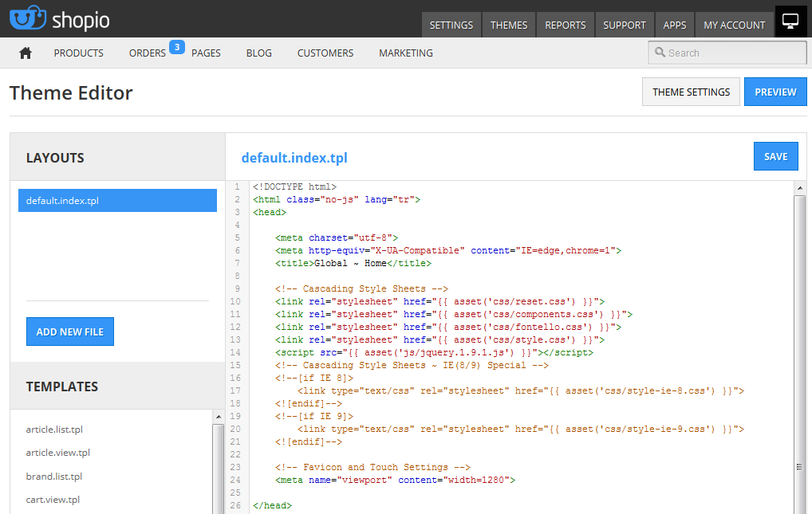
Task: Click the Favicon and Touch Settings comment
Action: (x=372, y=468)
